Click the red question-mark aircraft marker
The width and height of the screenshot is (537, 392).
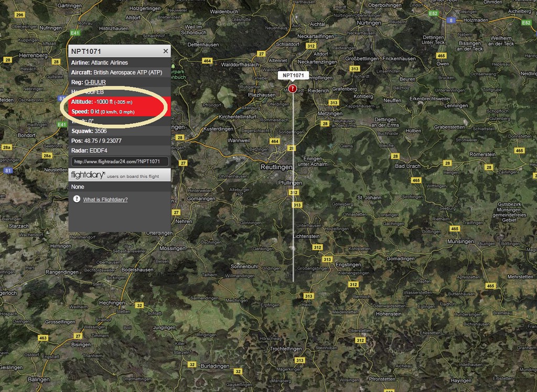click(x=293, y=89)
